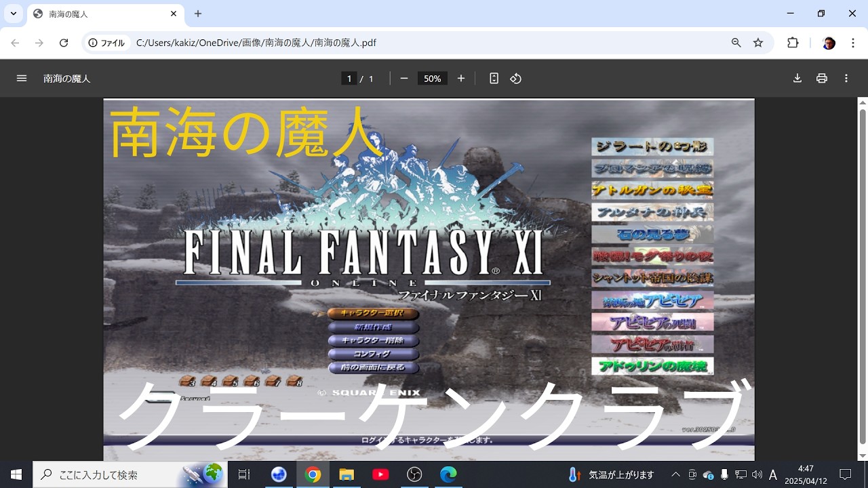Show hidden system tray icons
Screen dimensions: 868x488
(675, 474)
